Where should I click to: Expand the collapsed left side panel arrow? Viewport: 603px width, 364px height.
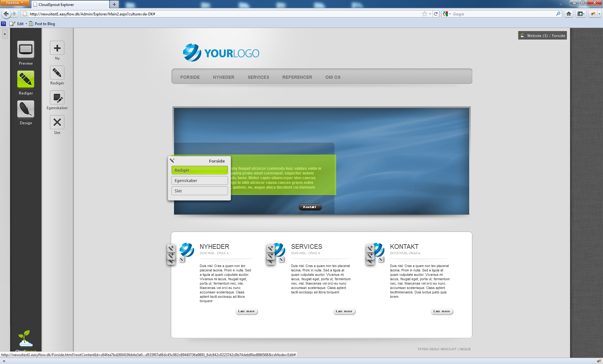point(5,34)
